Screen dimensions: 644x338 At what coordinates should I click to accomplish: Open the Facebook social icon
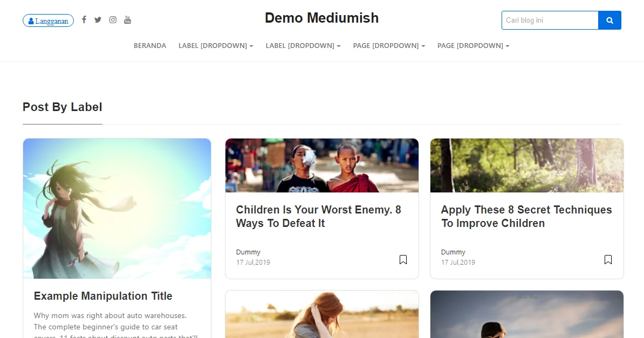[84, 20]
